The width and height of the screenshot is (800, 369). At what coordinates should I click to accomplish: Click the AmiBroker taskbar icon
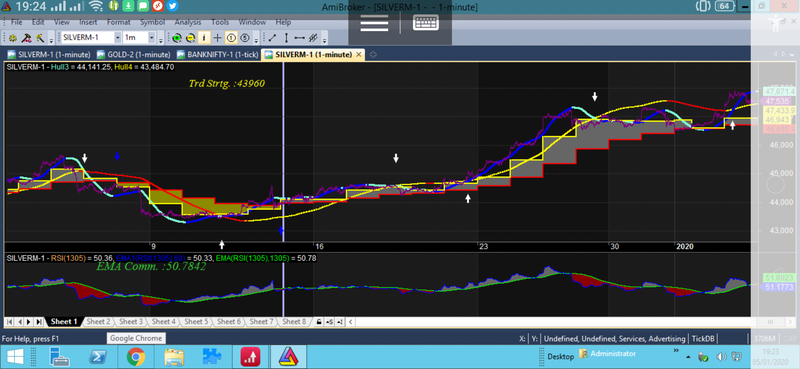pyautogui.click(x=288, y=356)
